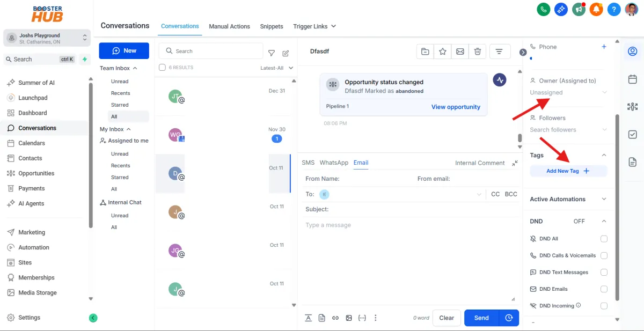Switch to Snippets tab
644x331 pixels.
point(272,26)
